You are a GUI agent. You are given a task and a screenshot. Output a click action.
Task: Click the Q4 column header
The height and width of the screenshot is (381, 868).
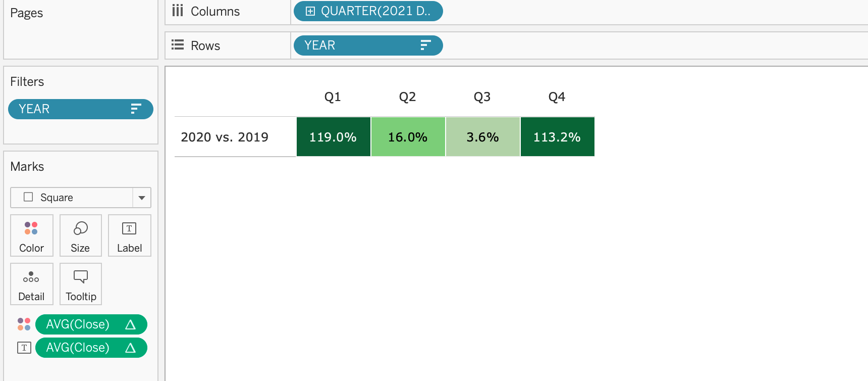(557, 97)
